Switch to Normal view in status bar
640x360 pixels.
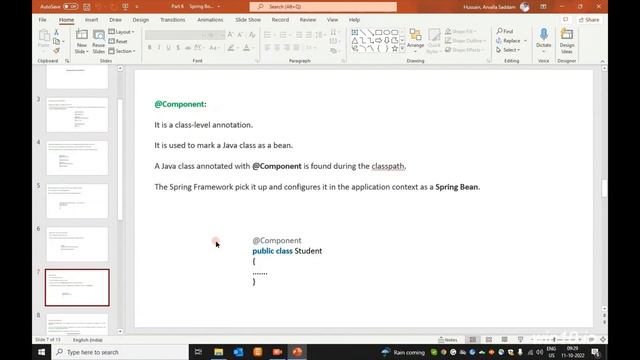tap(473, 340)
